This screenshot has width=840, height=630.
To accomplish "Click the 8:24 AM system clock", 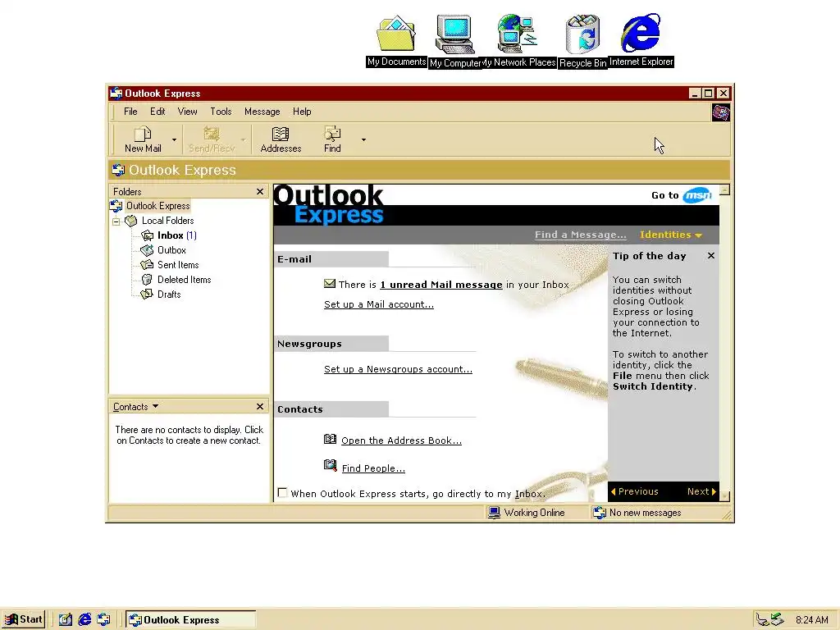I will 811,620.
